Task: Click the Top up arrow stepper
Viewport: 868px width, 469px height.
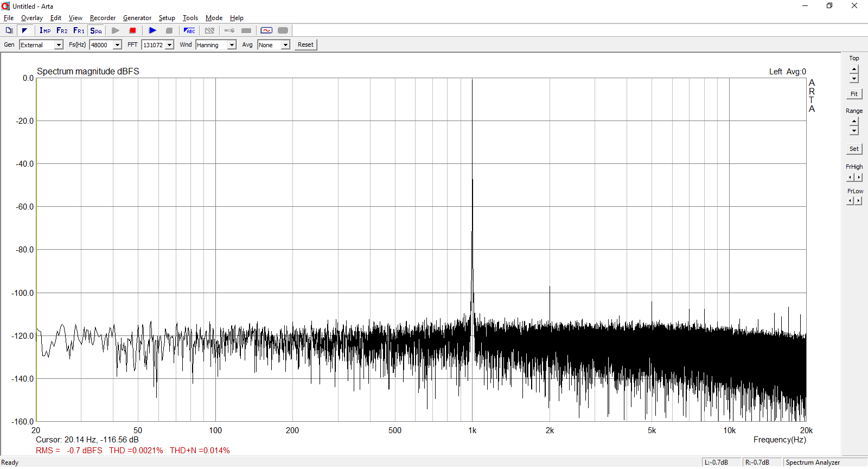Action: point(854,69)
